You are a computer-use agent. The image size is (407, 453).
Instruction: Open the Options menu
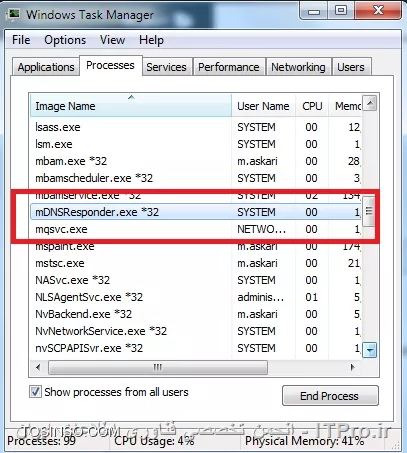(x=65, y=40)
